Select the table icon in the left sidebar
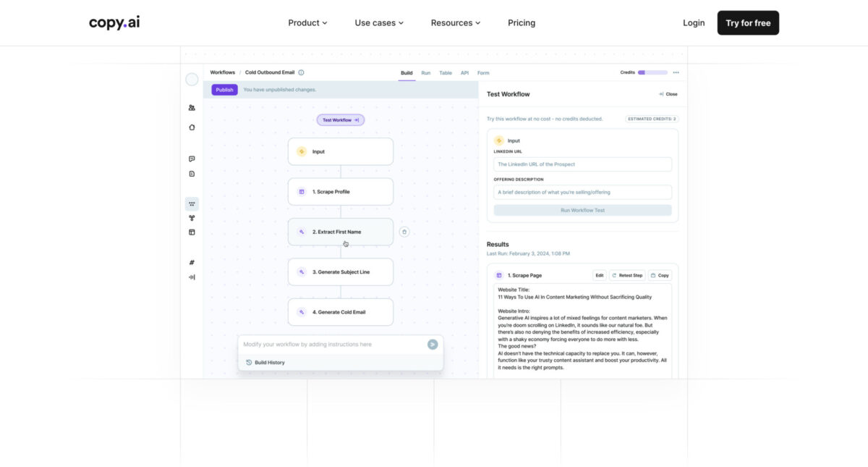Screen dimensions: 868x467 coord(192,232)
